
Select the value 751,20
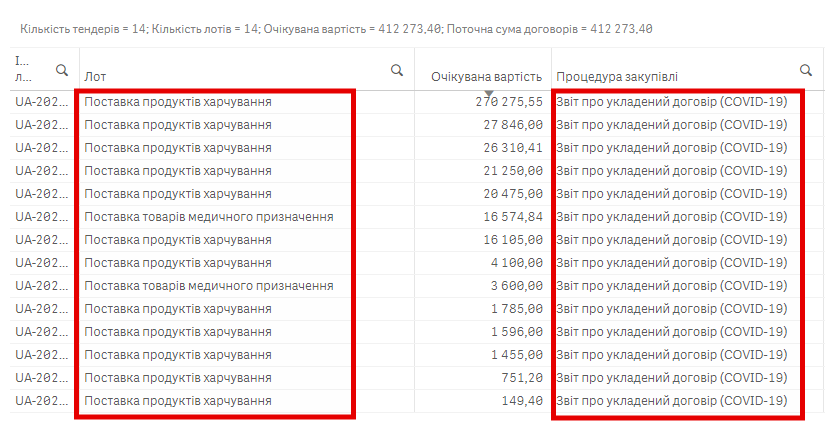tap(522, 378)
